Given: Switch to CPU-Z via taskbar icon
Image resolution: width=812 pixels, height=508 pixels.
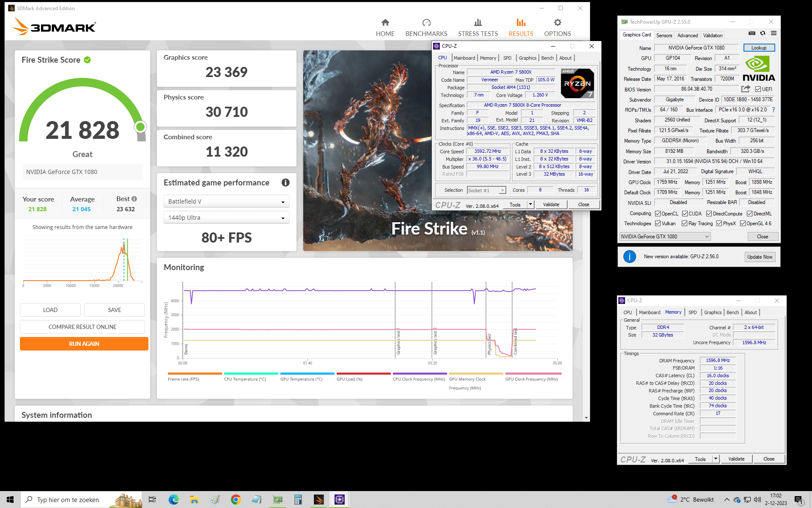Looking at the screenshot, I should pos(340,500).
